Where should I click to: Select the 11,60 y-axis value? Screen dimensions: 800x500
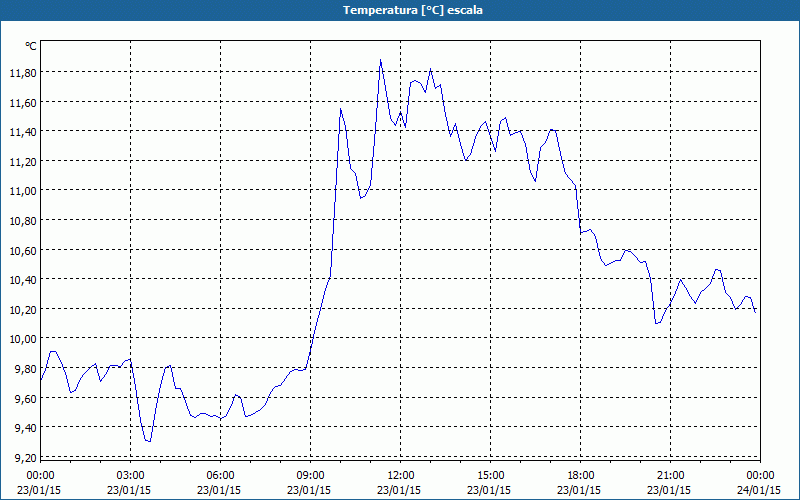coord(23,102)
